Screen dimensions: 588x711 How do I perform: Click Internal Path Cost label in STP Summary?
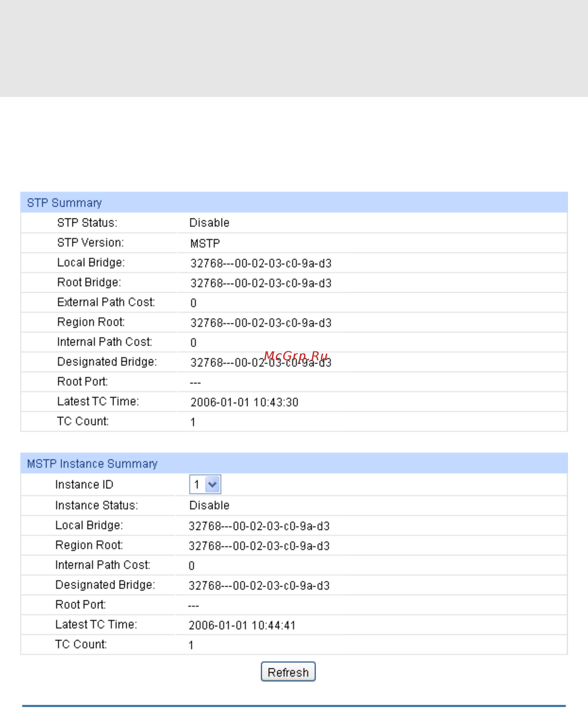[x=105, y=342]
